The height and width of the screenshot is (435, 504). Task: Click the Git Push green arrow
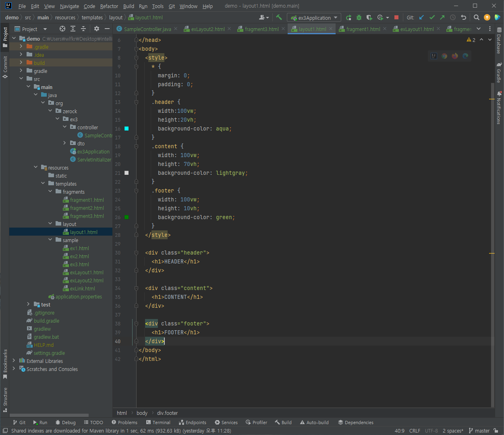[442, 17]
